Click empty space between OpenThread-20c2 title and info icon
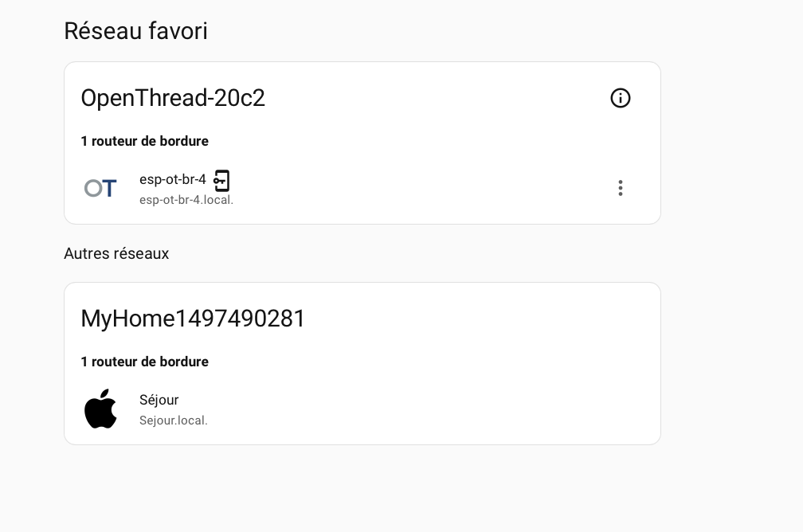This screenshot has height=532, width=803. (x=438, y=98)
